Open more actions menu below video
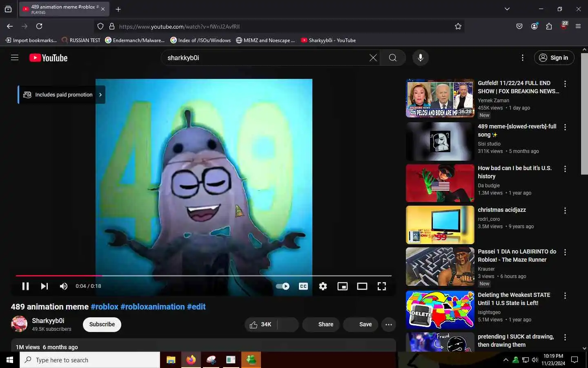Viewport: 588px width, 368px height. (389, 325)
